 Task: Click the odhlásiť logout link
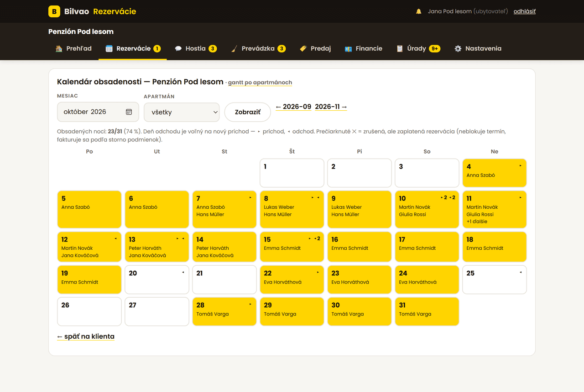(x=525, y=11)
